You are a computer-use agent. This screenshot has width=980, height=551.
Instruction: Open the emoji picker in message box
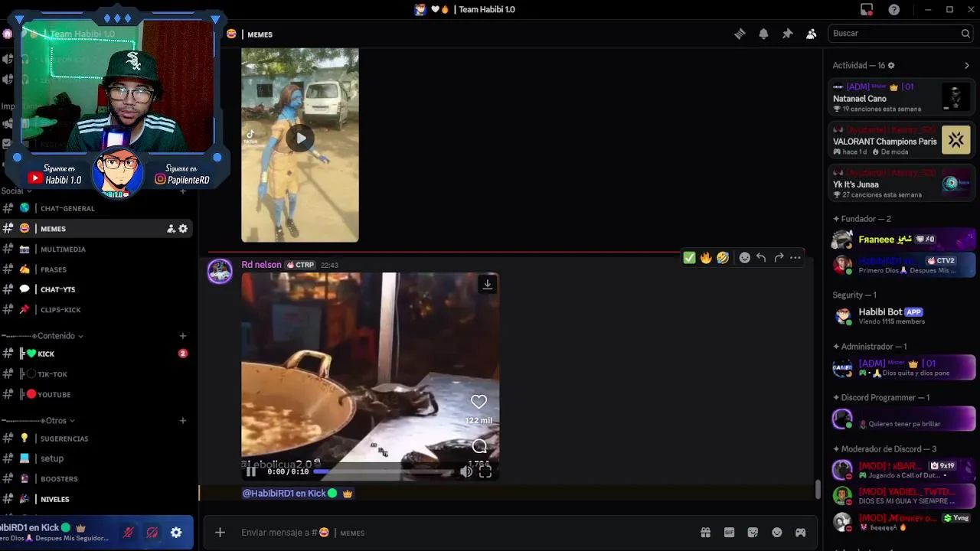777,533
